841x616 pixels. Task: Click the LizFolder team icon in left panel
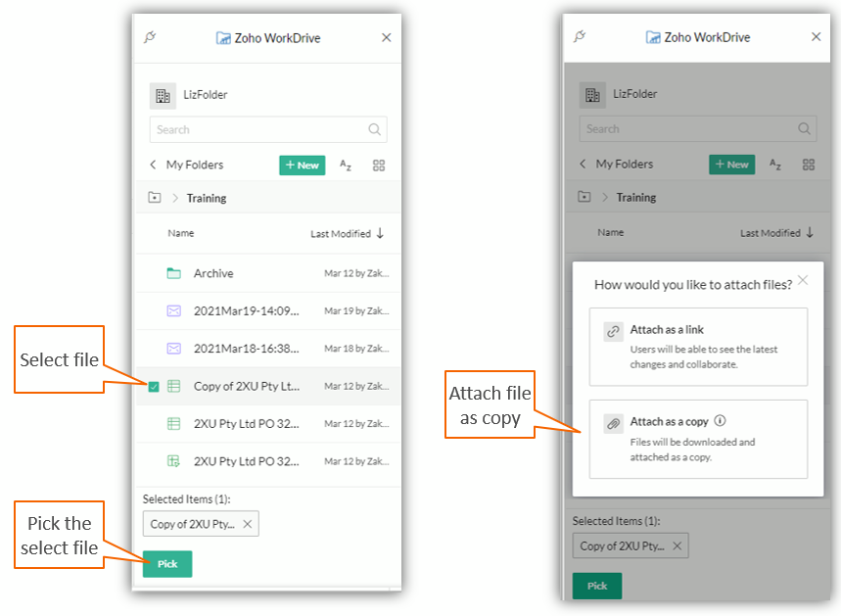coord(163,96)
